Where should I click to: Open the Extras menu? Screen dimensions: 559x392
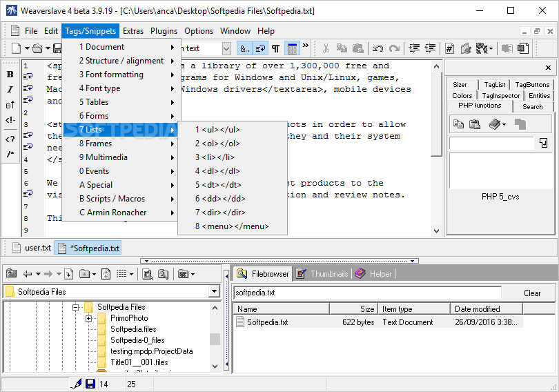(x=133, y=31)
